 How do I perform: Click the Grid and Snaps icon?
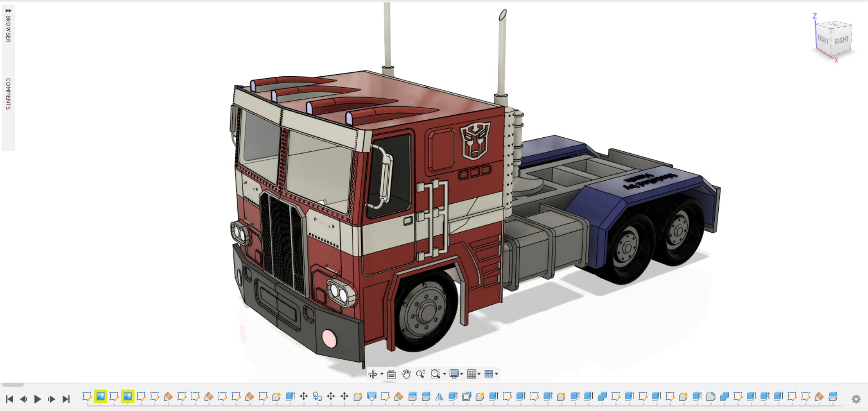coord(472,374)
